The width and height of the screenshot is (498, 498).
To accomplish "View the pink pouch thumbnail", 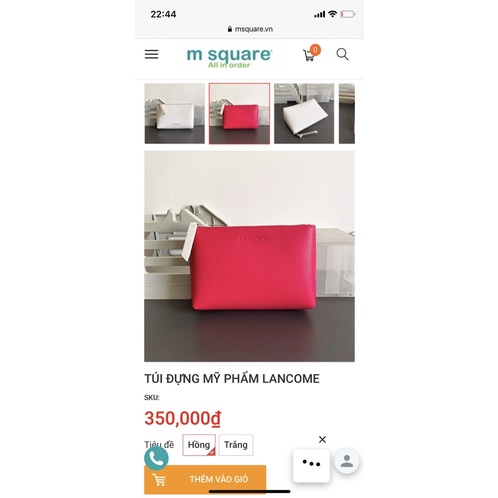I will 239,114.
